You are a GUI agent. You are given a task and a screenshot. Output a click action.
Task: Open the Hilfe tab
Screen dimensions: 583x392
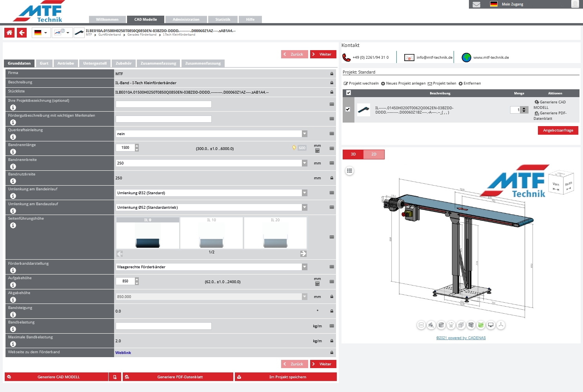[x=250, y=20]
